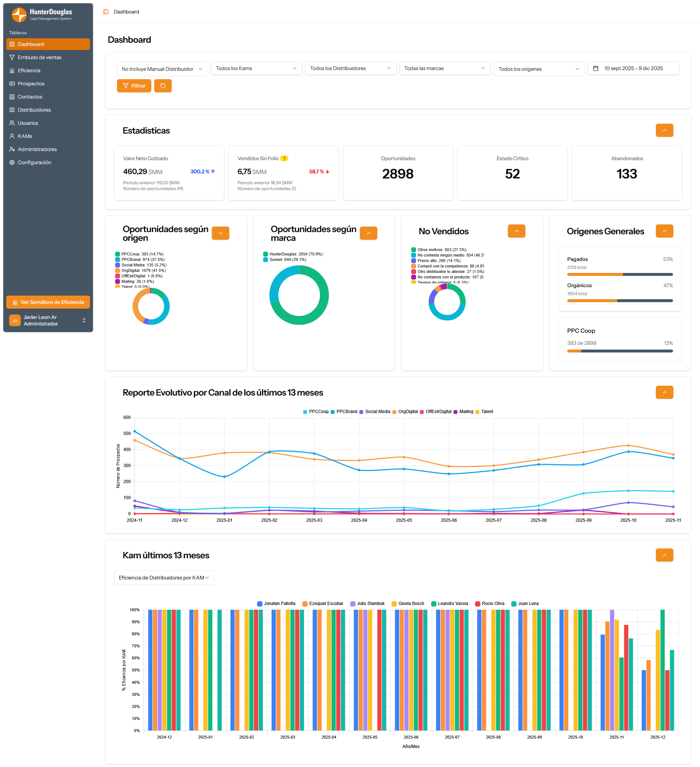Click Ver Semáforo de Eficiencia
700x767 pixels.
(x=48, y=302)
